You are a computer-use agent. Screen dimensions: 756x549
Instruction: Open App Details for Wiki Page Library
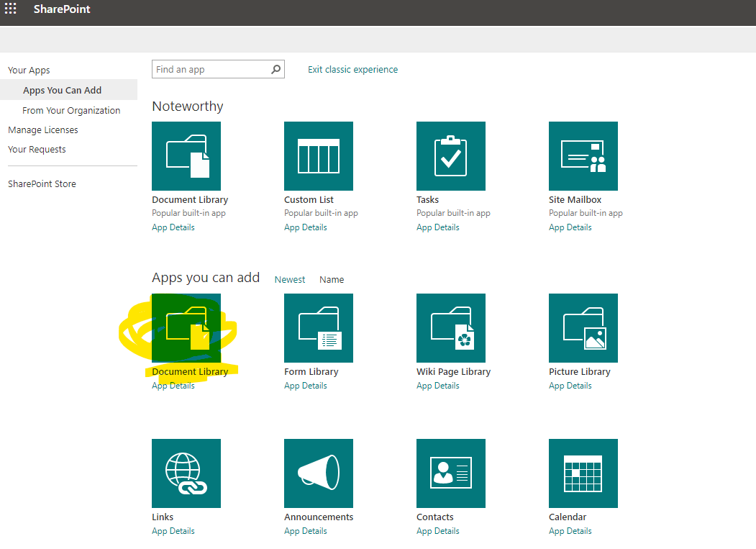point(438,386)
